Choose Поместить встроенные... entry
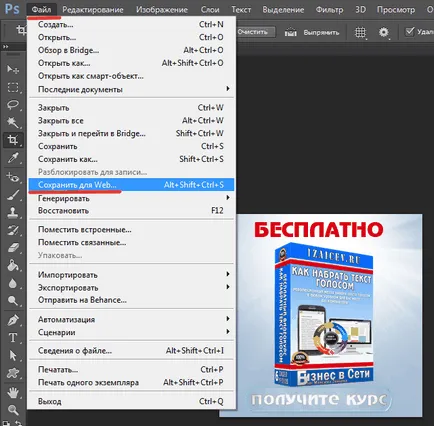This screenshot has width=434, height=426. pos(131,230)
